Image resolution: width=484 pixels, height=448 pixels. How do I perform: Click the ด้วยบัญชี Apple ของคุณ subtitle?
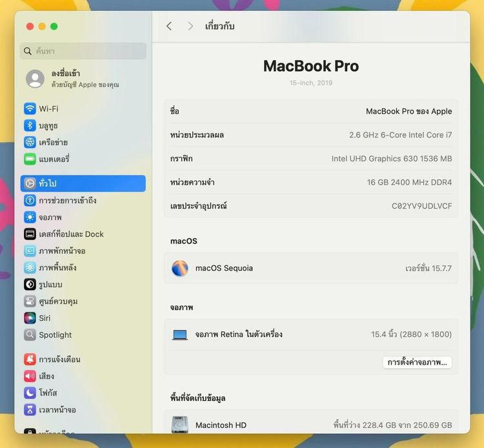(85, 85)
